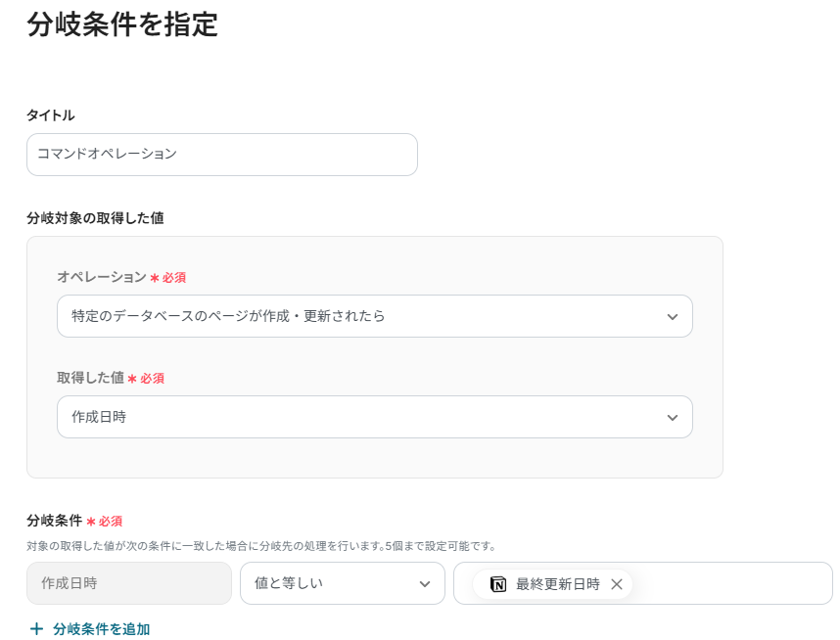
Task: Click the タイトル label
Action: [51, 115]
